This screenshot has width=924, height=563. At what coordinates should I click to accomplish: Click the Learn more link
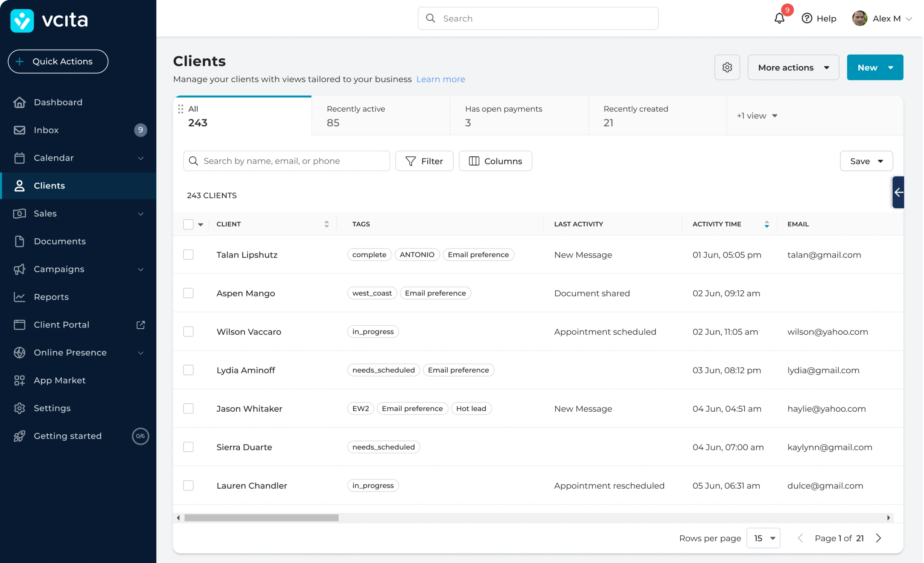440,79
